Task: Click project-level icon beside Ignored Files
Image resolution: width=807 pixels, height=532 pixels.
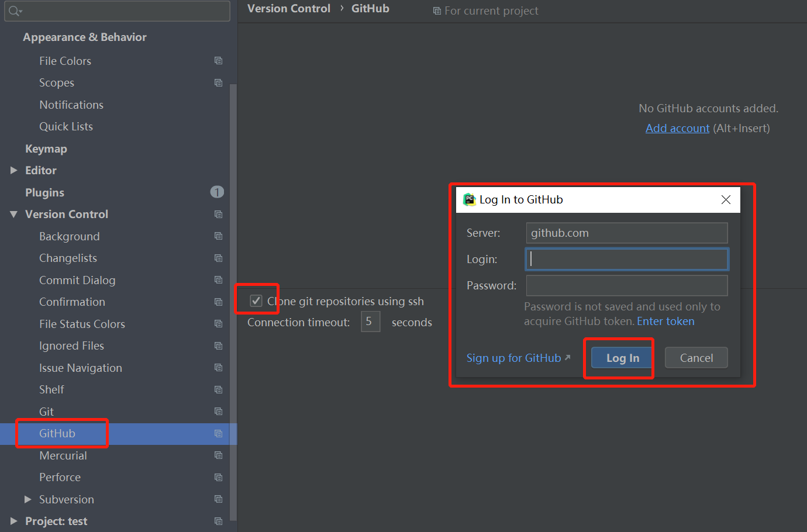Action: pos(219,346)
